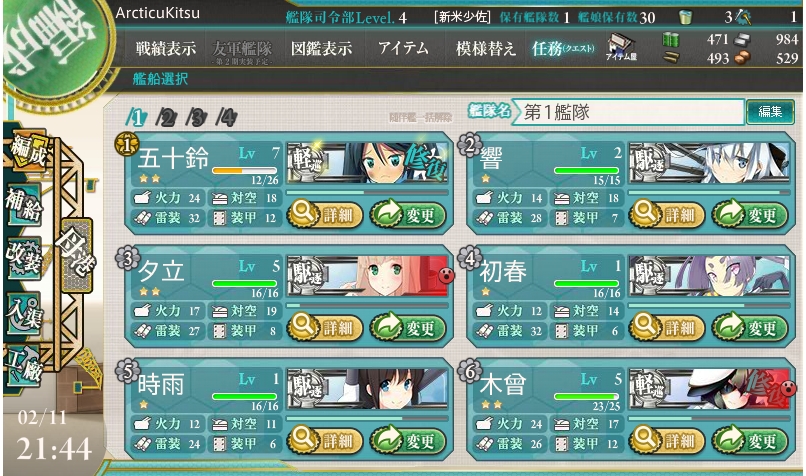Screen dimensions: 806x476
Task: Open the 補給 (Supply) sidebar icon
Action: (24, 205)
